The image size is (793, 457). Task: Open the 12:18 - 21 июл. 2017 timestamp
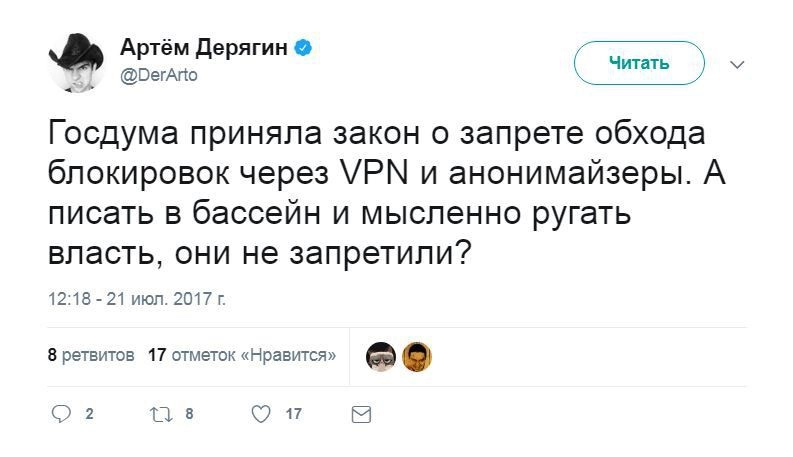139,299
